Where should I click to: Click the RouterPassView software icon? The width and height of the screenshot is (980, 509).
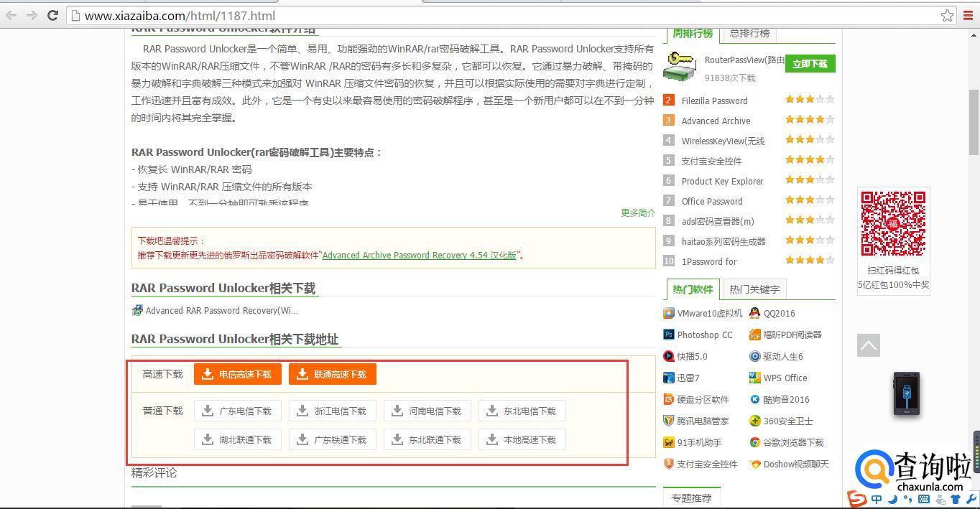click(x=680, y=66)
